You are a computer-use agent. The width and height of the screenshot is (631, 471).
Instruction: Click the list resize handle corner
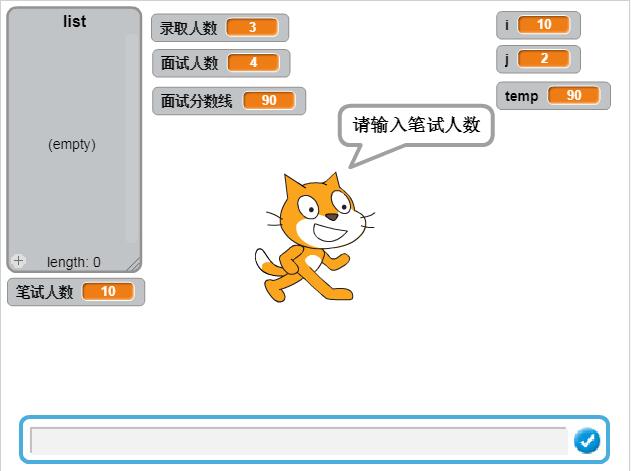point(134,264)
